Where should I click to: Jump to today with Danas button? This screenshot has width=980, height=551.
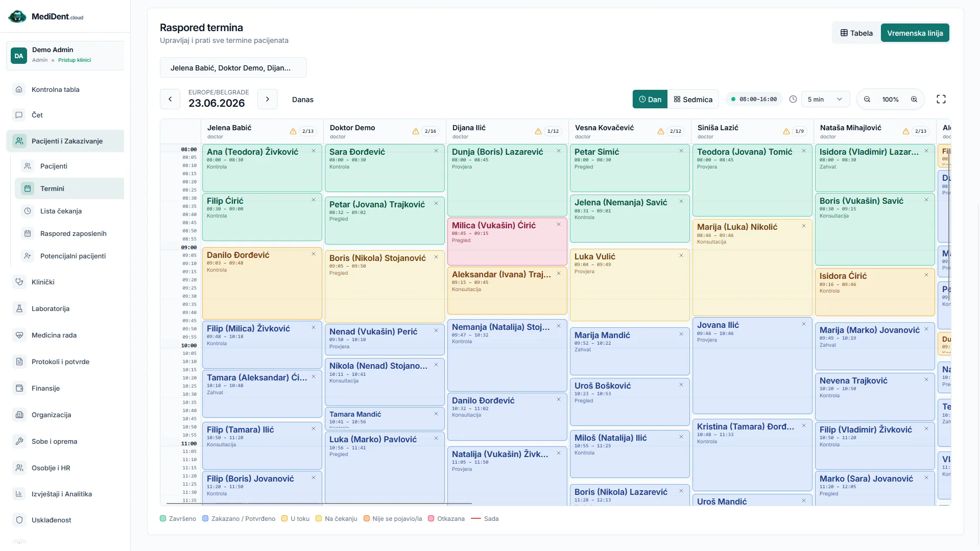point(303,100)
